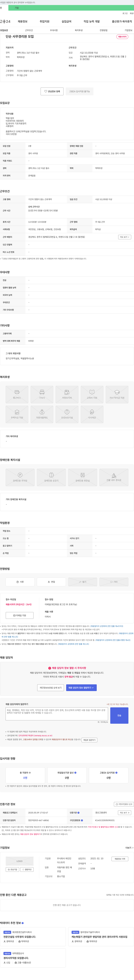Click the 관심정보 등록 heart button
134x980 pixels.
point(52,91)
